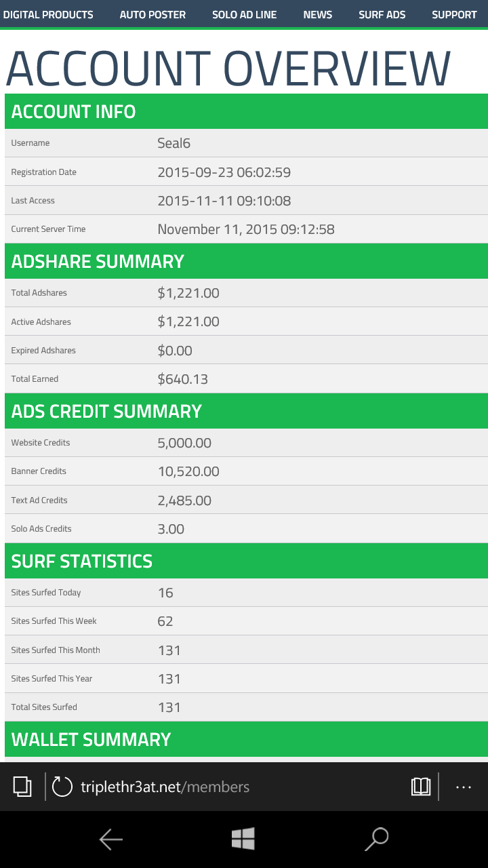Viewport: 488px width, 868px height.
Task: Open the browser tabs icon
Action: (22, 787)
